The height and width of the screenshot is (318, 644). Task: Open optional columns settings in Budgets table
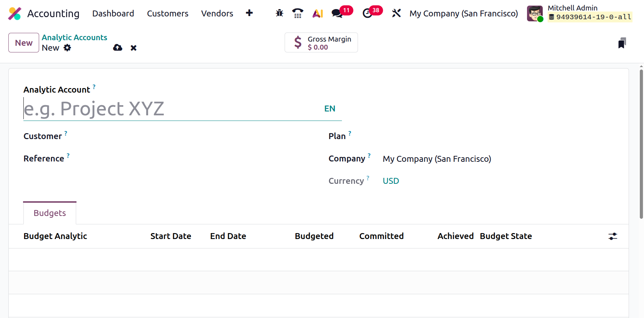(613, 237)
